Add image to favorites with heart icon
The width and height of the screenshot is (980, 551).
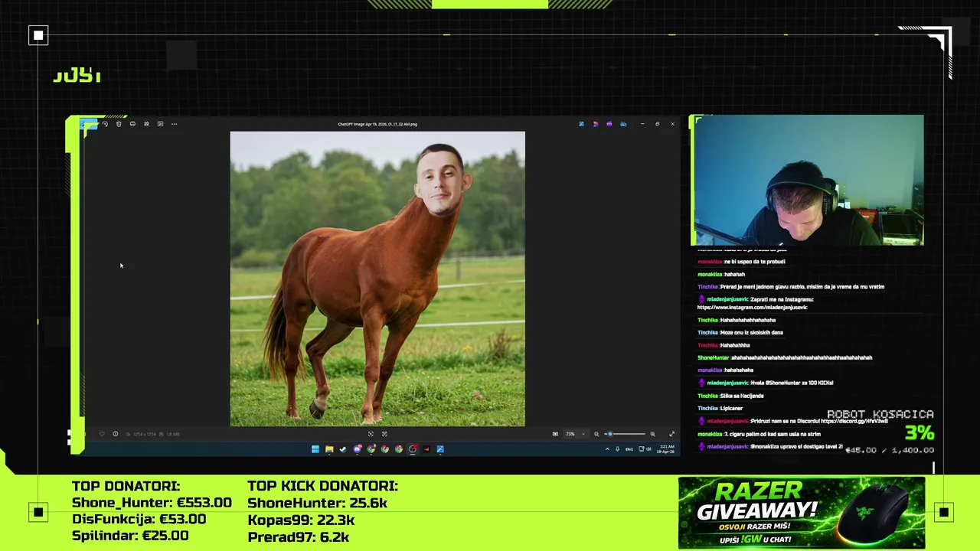(102, 434)
